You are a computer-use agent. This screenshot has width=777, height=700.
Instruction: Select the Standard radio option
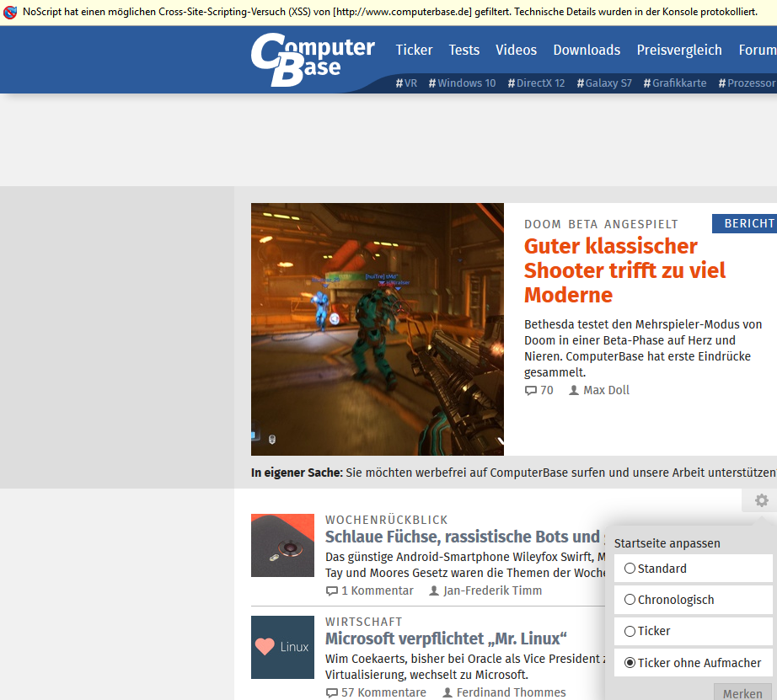630,569
